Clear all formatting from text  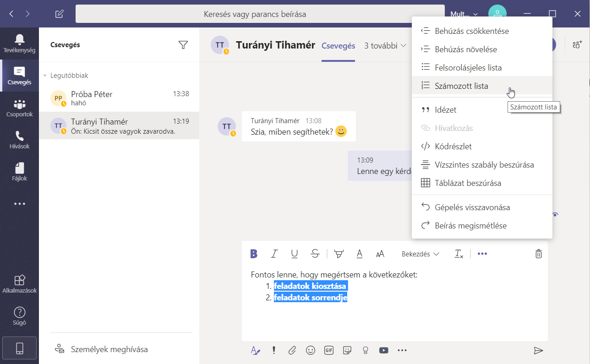[x=459, y=254]
